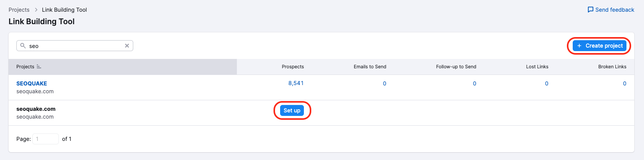Click SEOQUAKE Follow-up to Send value
Image resolution: width=644 pixels, height=160 pixels.
(475, 84)
